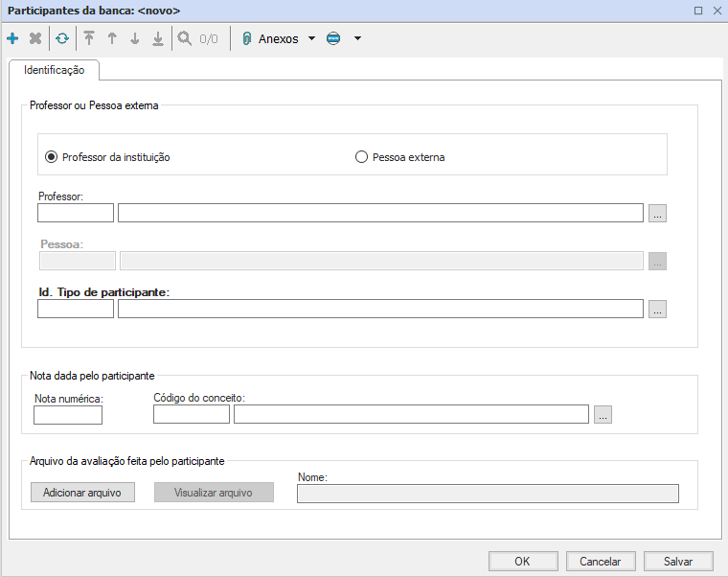The height and width of the screenshot is (577, 728).
Task: Go to first record arrow icon
Action: (89, 39)
